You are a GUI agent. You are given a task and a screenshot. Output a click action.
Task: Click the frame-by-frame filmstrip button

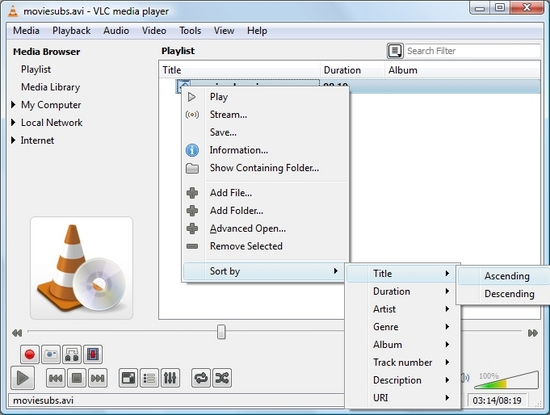[93, 354]
